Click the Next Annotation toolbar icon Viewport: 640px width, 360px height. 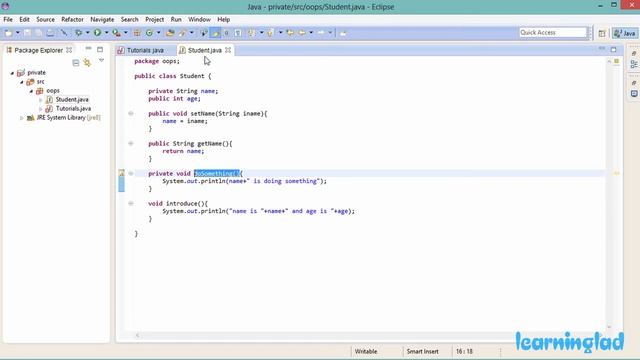(252, 33)
